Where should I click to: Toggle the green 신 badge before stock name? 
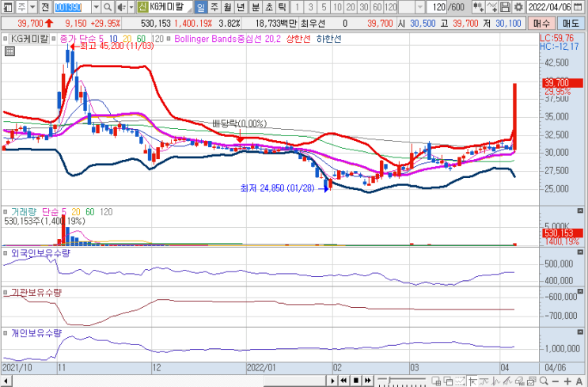point(142,7)
